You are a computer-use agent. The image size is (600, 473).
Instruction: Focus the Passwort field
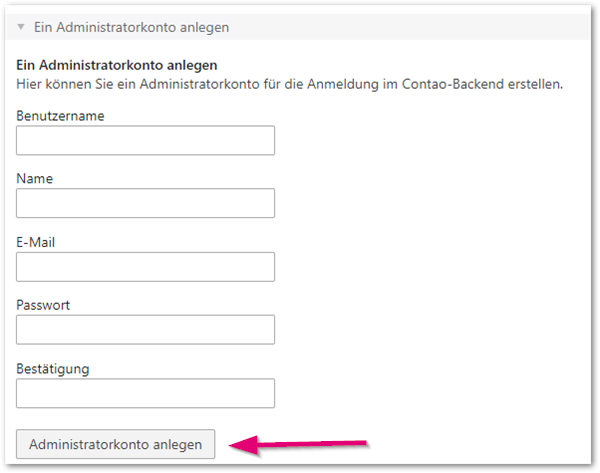(145, 329)
